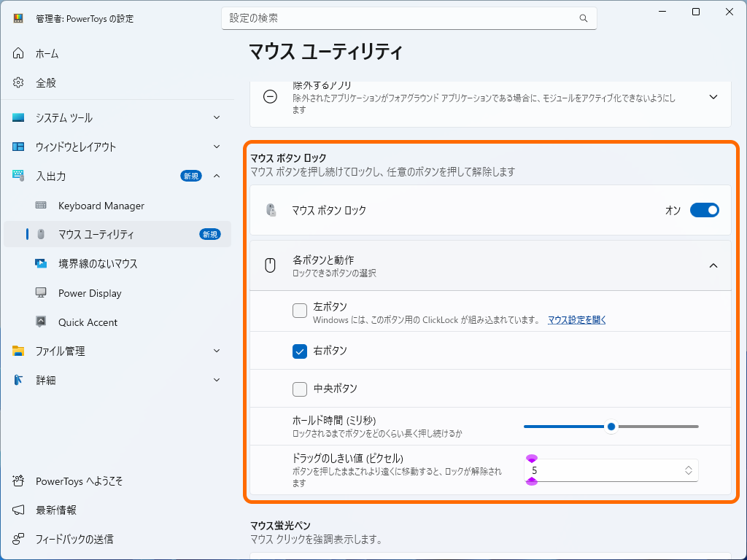This screenshot has height=560, width=747.
Task: Click the システム ツール monitor icon
Action: 18,117
